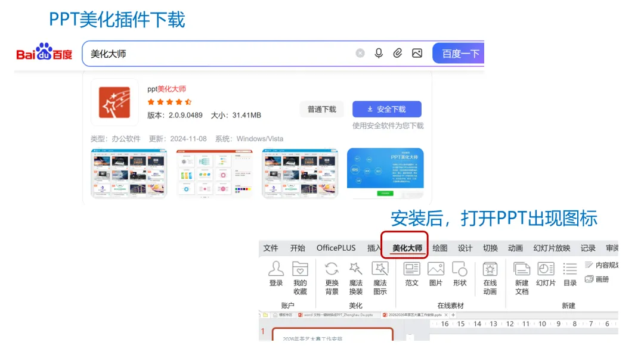Select the 魔法图示 magic diagram icon
Image resolution: width=644 pixels, height=364 pixels.
click(x=380, y=269)
